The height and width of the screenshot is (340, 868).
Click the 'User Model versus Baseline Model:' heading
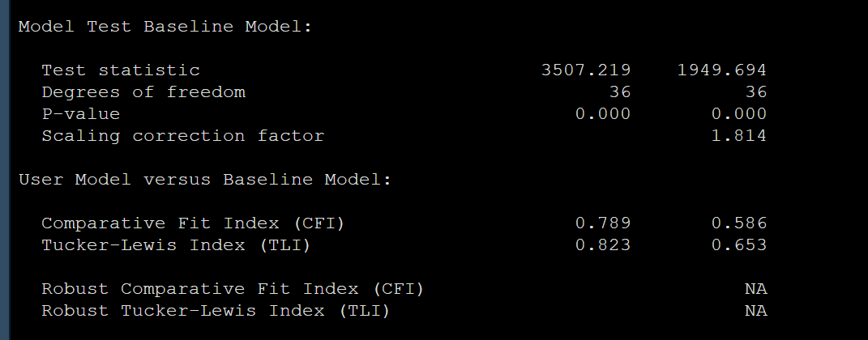pyautogui.click(x=205, y=180)
